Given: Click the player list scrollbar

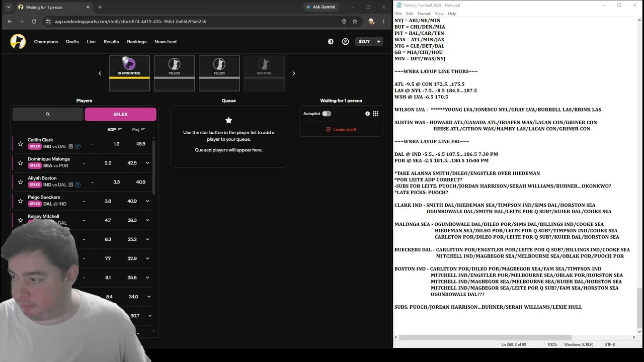Looking at the screenshot, I should tap(154, 167).
